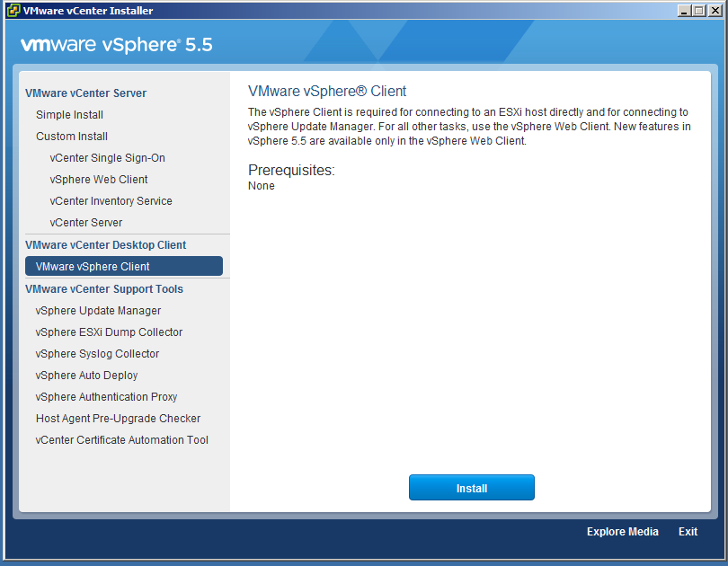
Task: Select vSphere ESXi Dump Collector
Action: (x=109, y=332)
